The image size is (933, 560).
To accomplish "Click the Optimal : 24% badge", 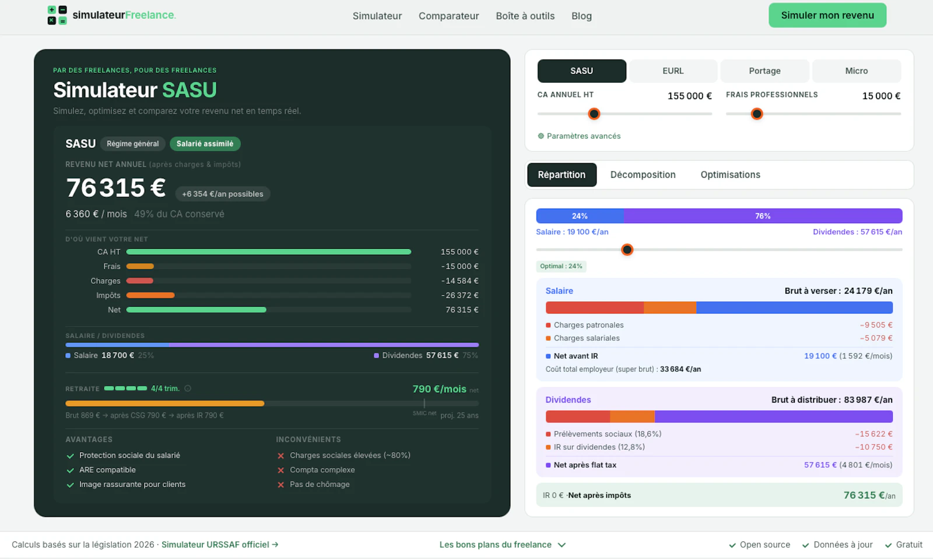I will pyautogui.click(x=561, y=266).
